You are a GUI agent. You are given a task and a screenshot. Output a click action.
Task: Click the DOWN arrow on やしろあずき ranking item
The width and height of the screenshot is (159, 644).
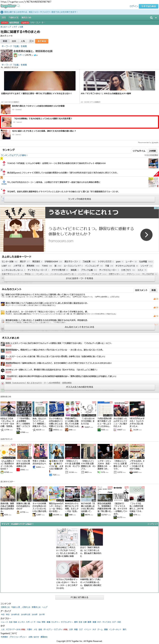4,182
